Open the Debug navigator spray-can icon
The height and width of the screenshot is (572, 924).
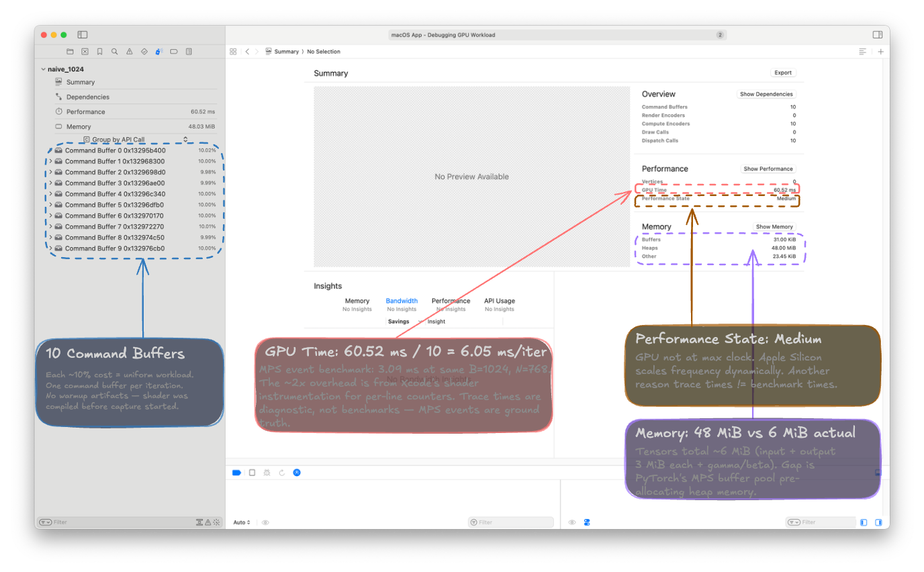pos(159,52)
